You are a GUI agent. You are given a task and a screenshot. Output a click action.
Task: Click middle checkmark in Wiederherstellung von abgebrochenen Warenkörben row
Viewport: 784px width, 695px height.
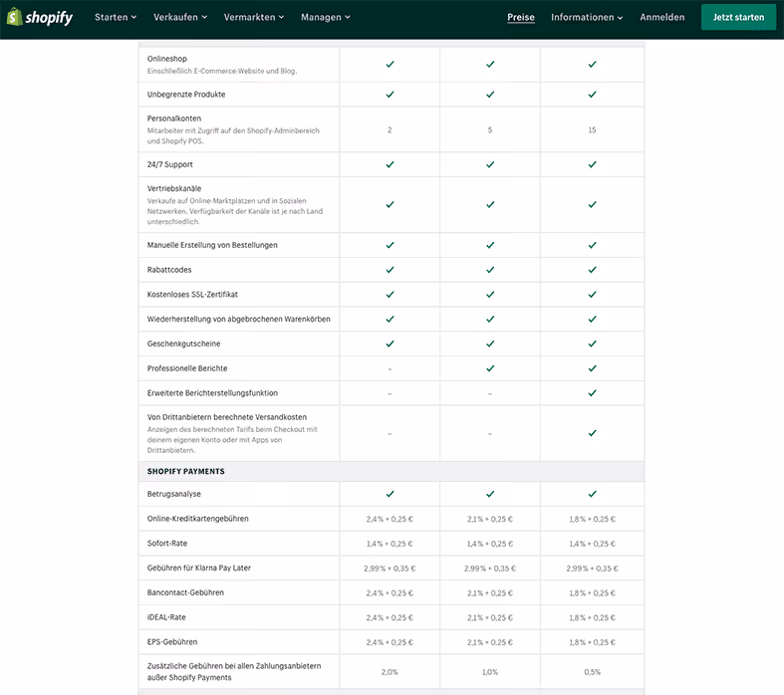pos(490,319)
